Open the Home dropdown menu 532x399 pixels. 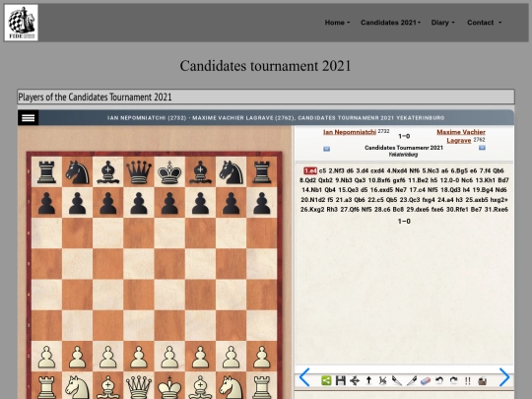pos(337,23)
